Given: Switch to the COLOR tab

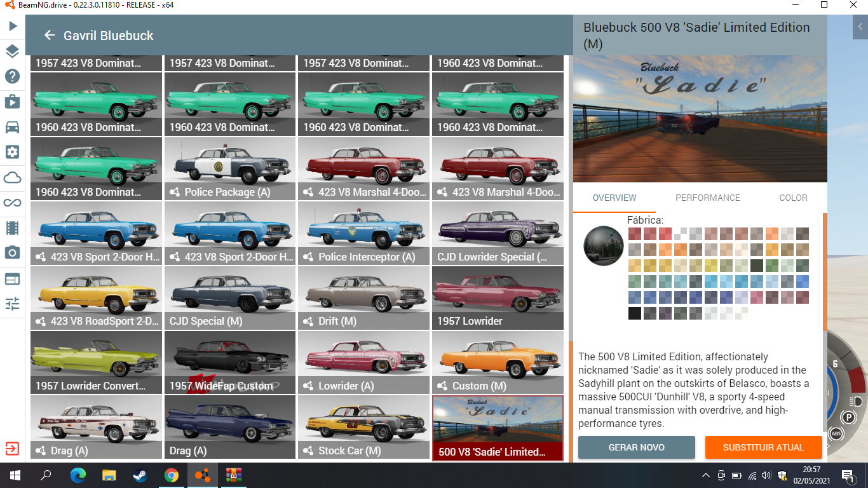Looking at the screenshot, I should 794,198.
